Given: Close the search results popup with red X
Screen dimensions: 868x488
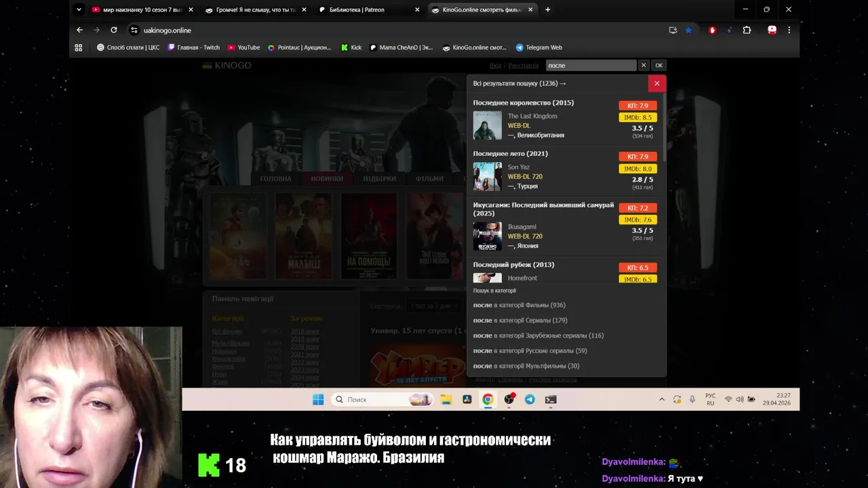Looking at the screenshot, I should (x=656, y=83).
